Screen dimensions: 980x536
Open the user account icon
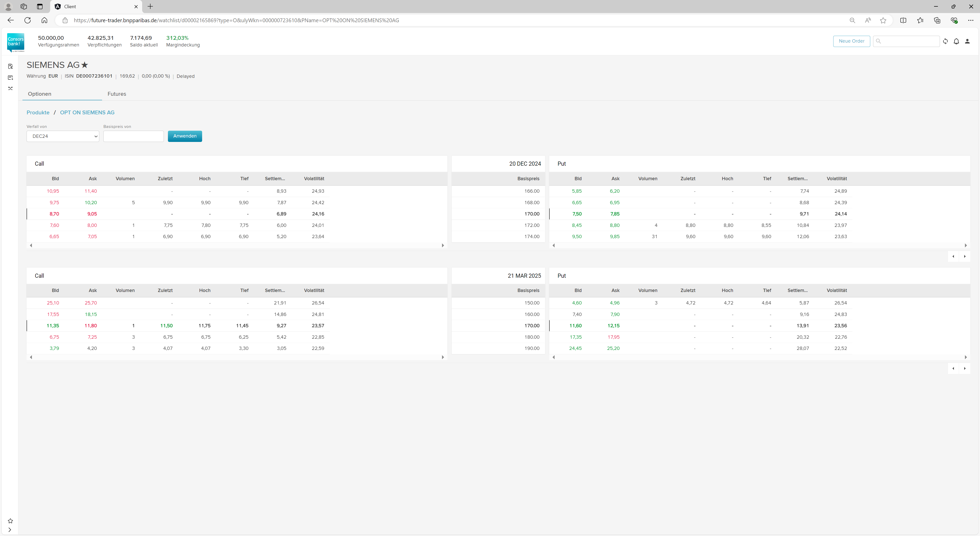click(x=967, y=41)
